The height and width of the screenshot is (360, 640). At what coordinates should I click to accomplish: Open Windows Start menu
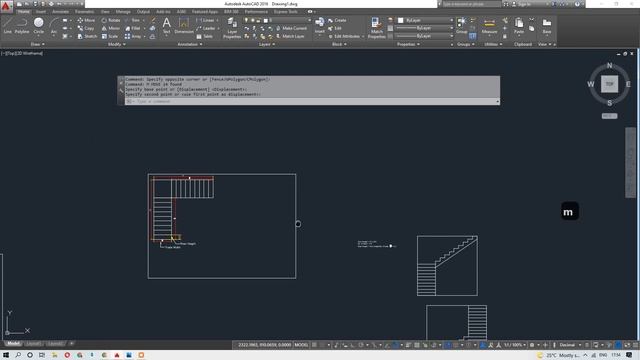pos(6,355)
